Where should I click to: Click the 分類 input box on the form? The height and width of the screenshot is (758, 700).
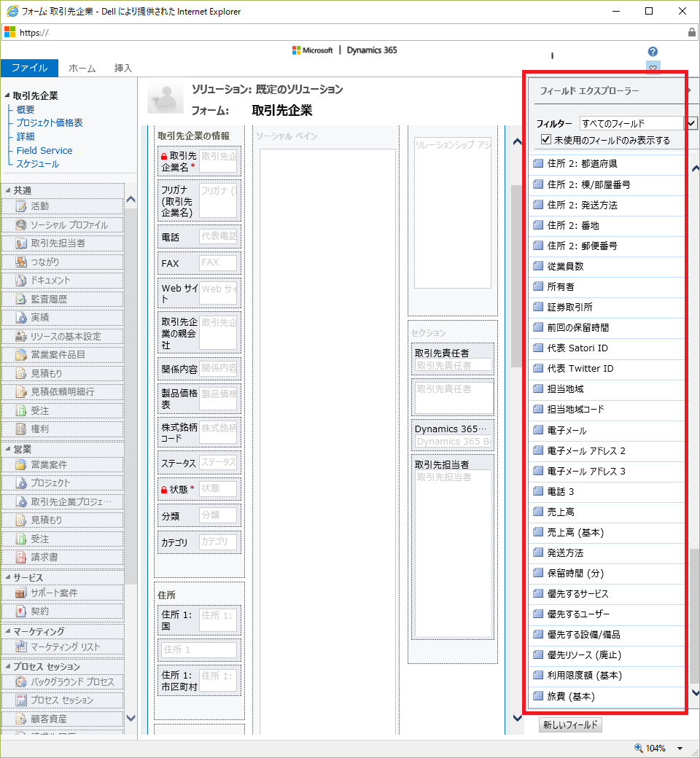pyautogui.click(x=218, y=515)
